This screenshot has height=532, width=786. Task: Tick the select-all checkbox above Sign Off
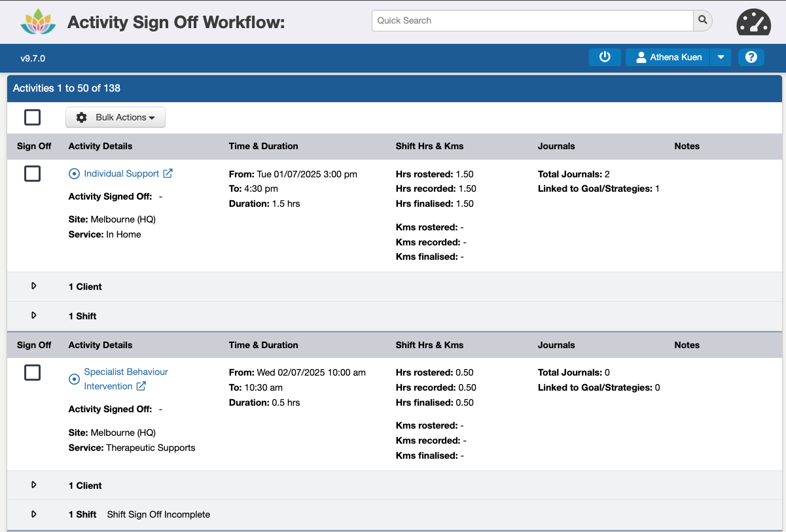click(x=32, y=117)
